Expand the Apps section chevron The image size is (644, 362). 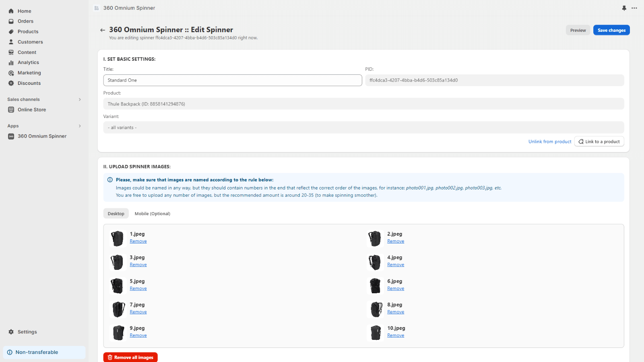[x=79, y=125]
